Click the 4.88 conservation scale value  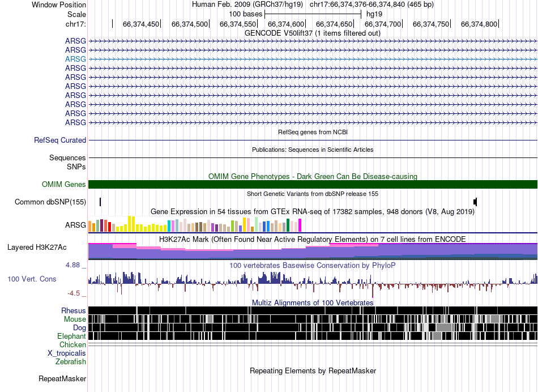72,265
